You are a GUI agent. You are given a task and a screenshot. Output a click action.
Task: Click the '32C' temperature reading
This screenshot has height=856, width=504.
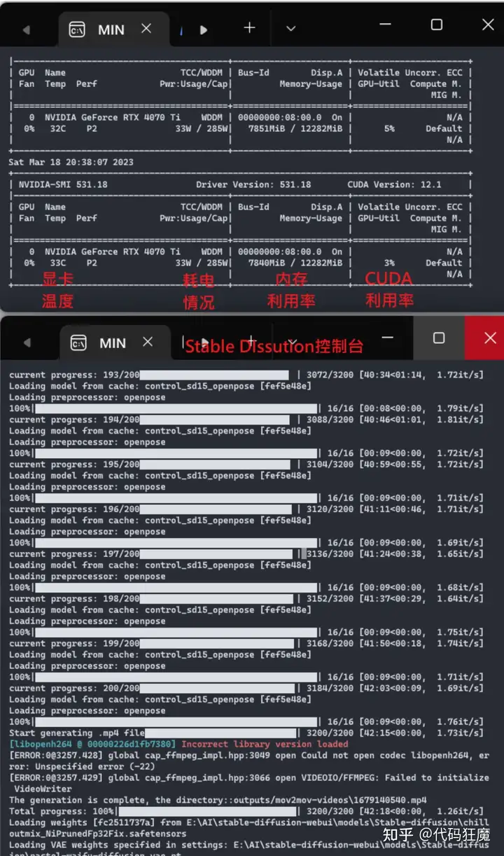point(58,128)
